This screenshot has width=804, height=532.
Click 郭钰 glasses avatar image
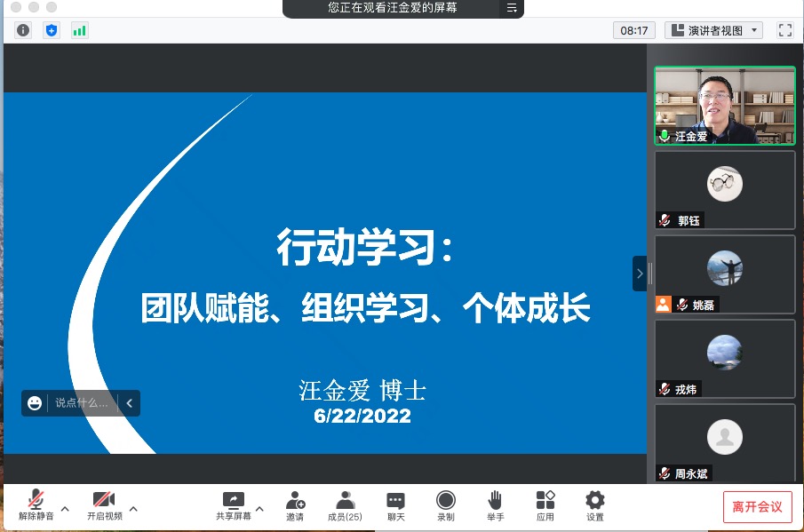click(725, 184)
